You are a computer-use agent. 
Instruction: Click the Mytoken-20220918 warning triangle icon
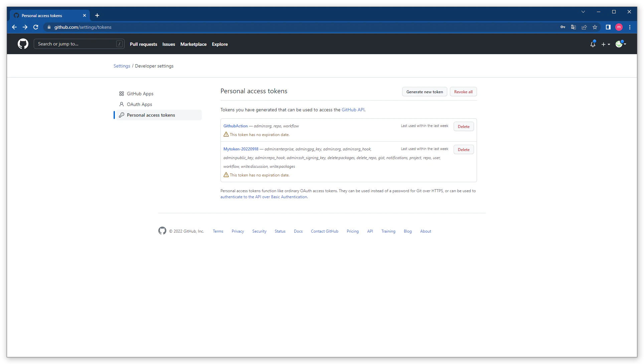click(226, 175)
